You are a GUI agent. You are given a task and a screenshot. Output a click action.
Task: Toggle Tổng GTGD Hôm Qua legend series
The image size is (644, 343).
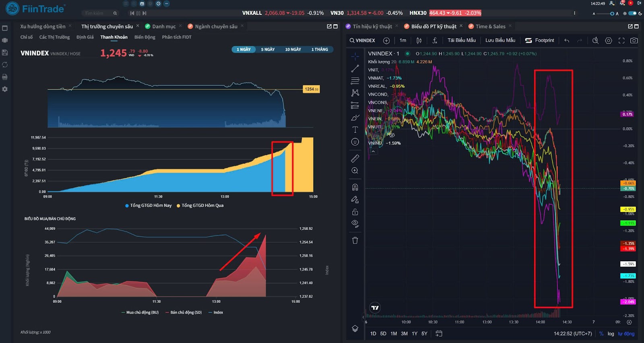[200, 205]
